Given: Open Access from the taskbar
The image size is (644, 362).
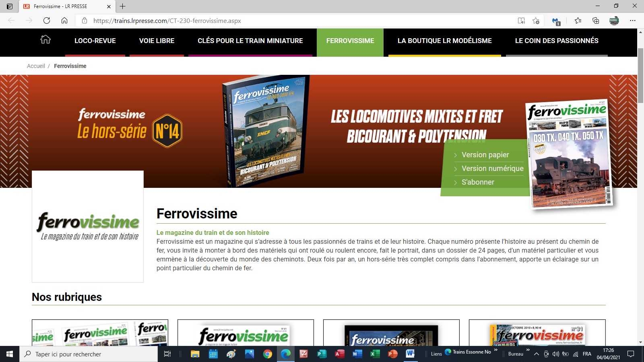Looking at the screenshot, I should pos(340,354).
